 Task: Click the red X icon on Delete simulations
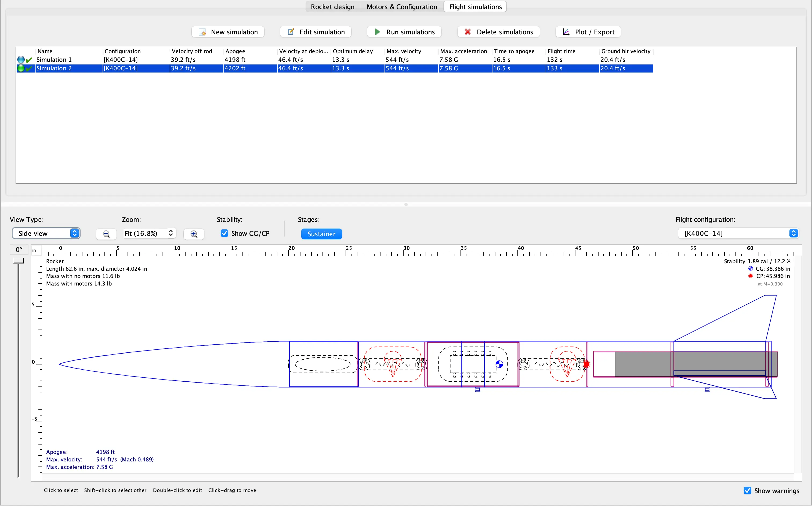pyautogui.click(x=468, y=32)
